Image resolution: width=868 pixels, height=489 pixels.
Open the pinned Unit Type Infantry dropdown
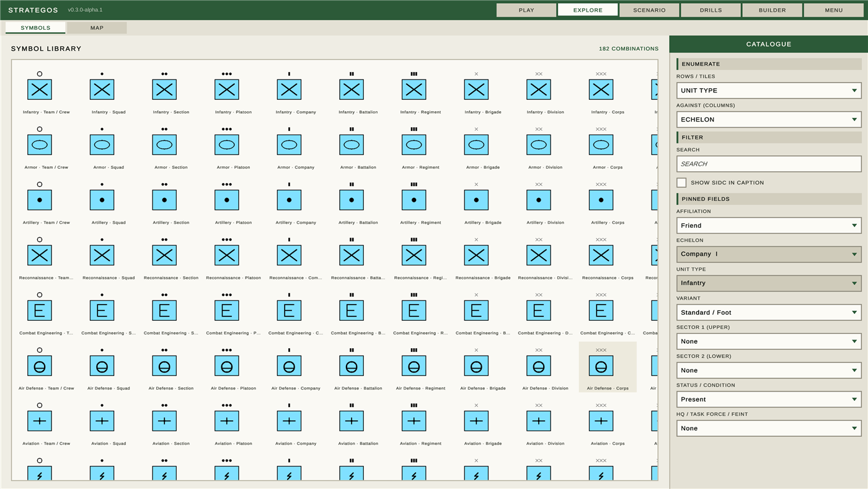click(x=769, y=283)
